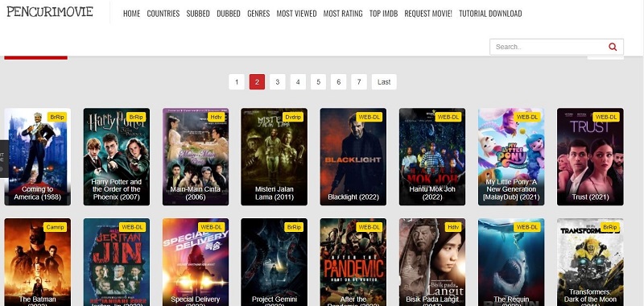This screenshot has height=306, width=644.
Task: Open Main-Main Cinta (2006) poster
Action: coord(196,156)
